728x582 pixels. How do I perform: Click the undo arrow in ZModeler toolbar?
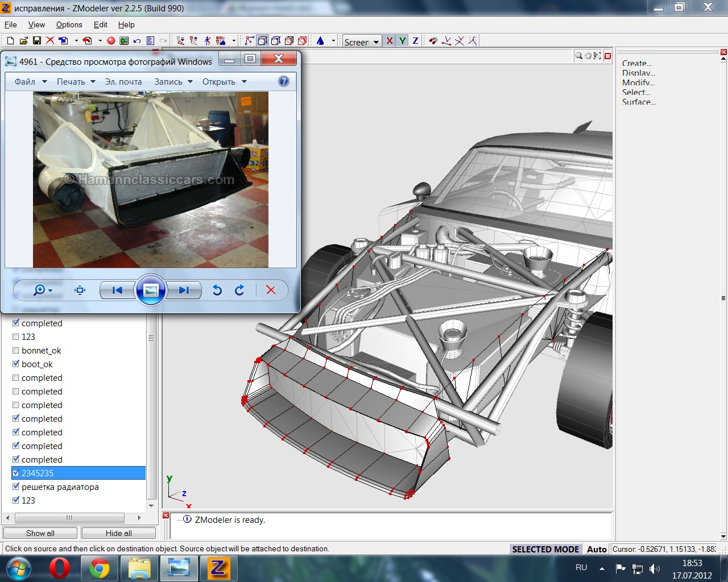click(x=137, y=41)
